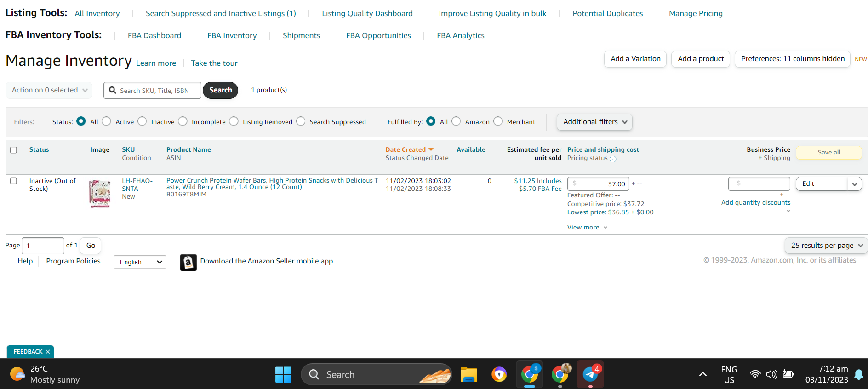
Task: Select Fulfilled By Merchant radio button
Action: [x=498, y=121]
